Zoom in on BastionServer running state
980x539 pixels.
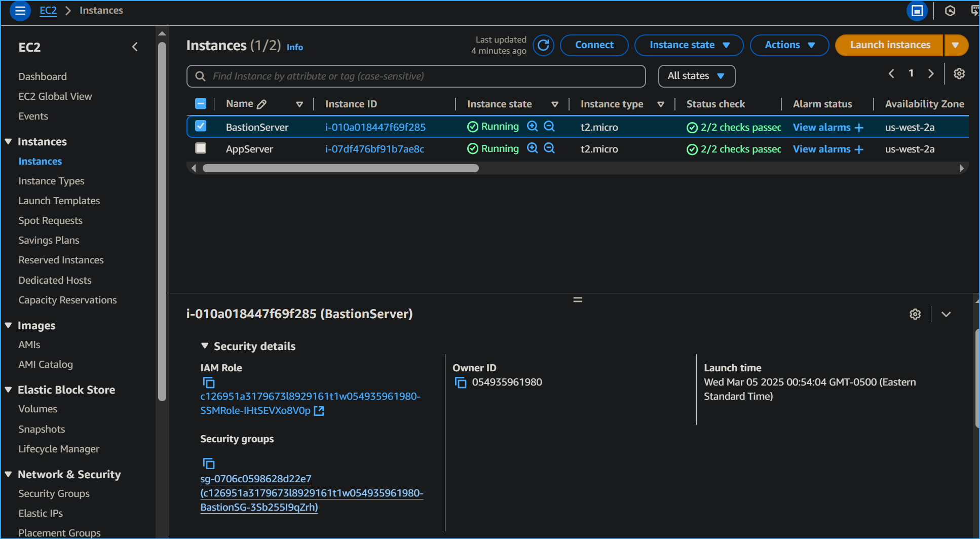tap(532, 126)
